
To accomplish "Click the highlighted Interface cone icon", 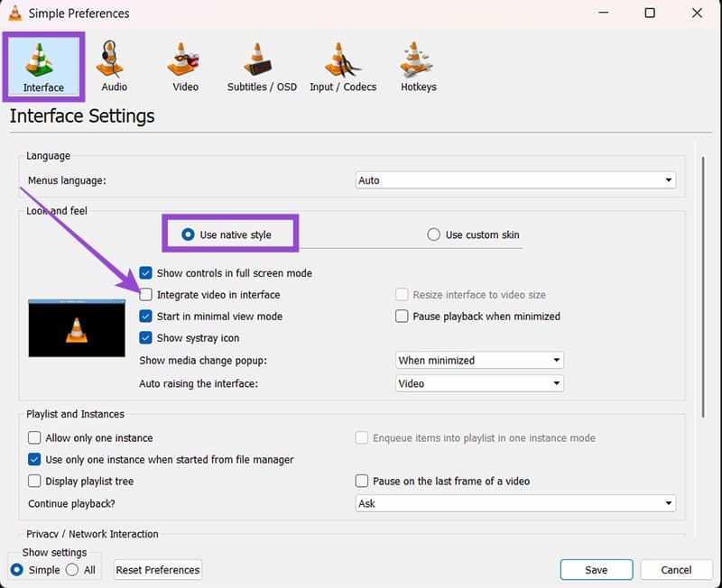I will point(43,63).
